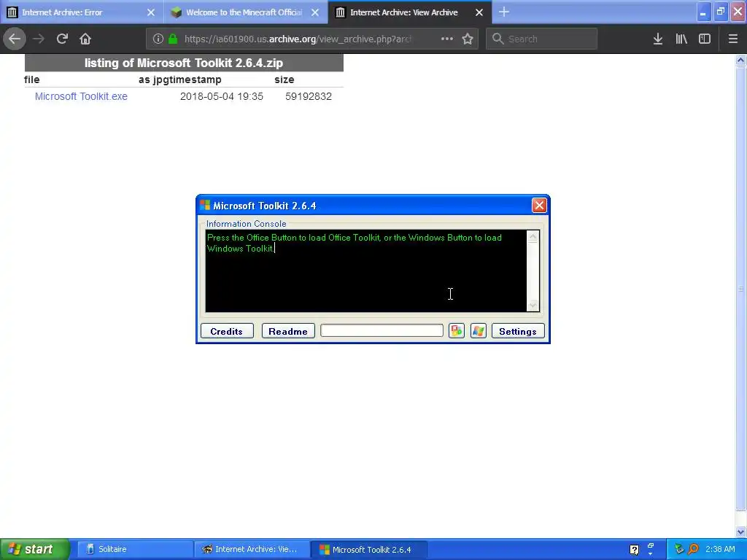Click the archive.org URL address field
Viewport: 747px width, 560px height.
coord(298,39)
